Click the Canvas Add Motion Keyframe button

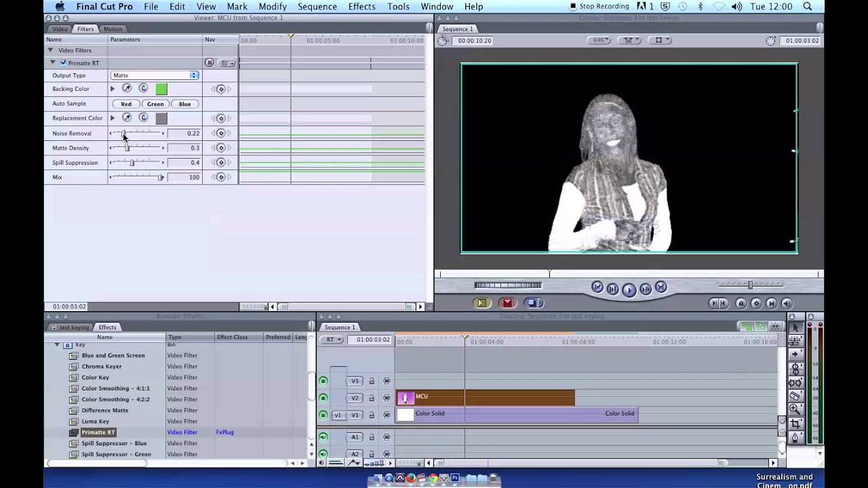point(756,304)
